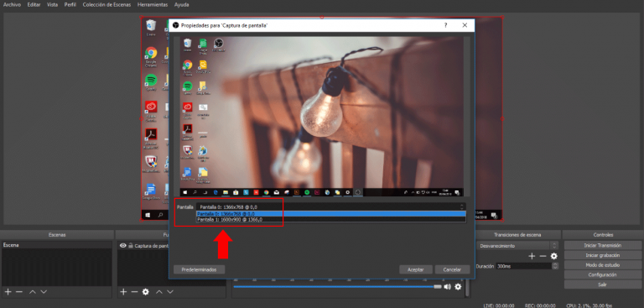
Task: Move source down in sources list
Action: [170, 291]
